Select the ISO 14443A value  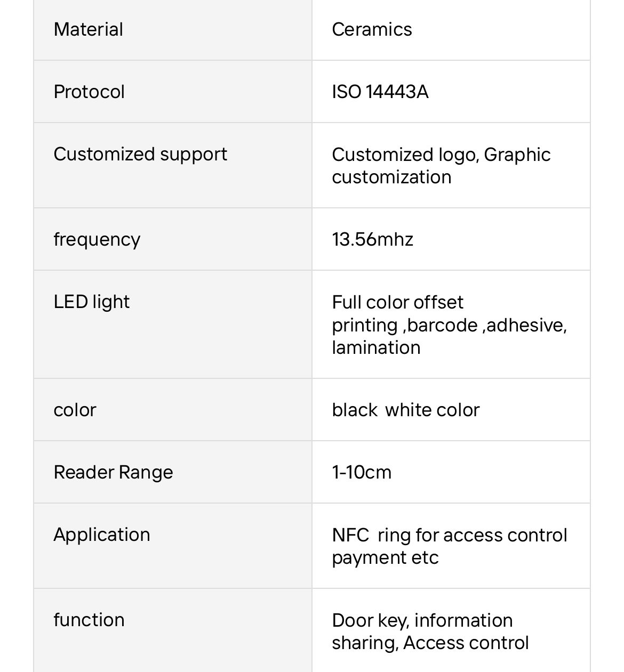380,92
